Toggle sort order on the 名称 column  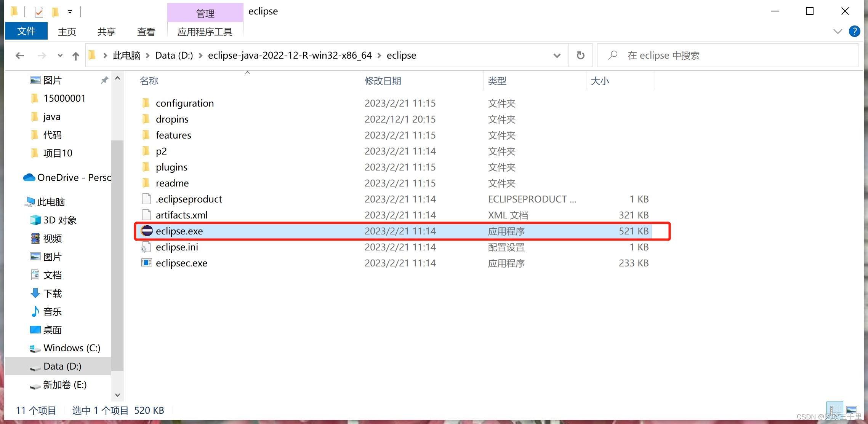149,81
